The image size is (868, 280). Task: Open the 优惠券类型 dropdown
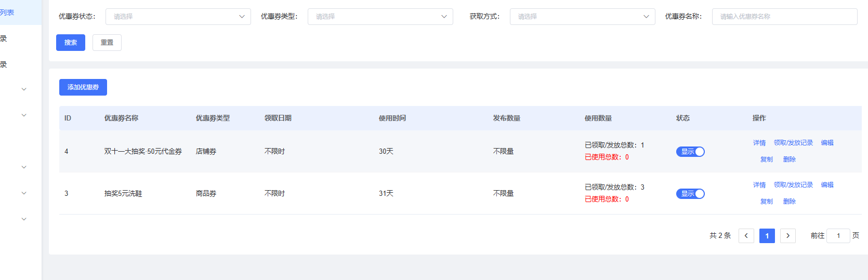pyautogui.click(x=380, y=17)
